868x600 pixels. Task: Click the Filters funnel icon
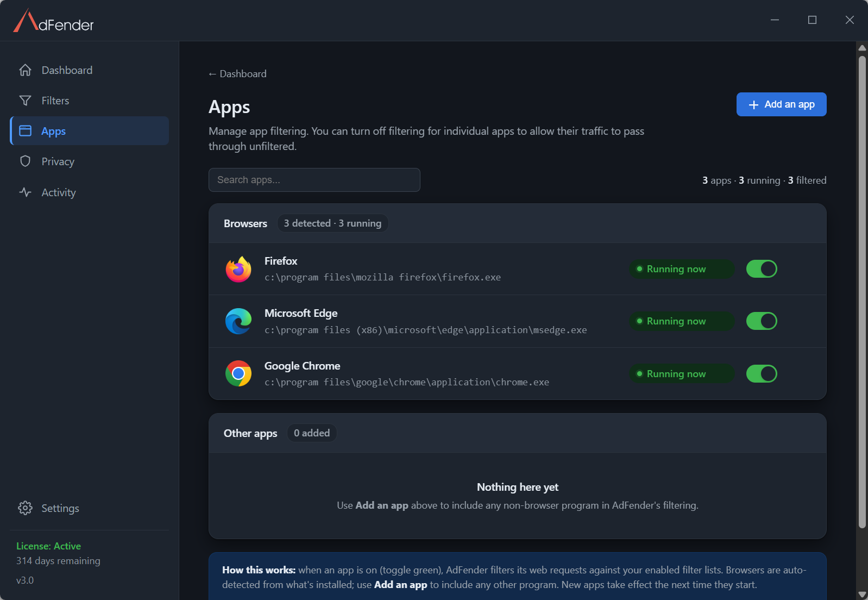point(25,101)
